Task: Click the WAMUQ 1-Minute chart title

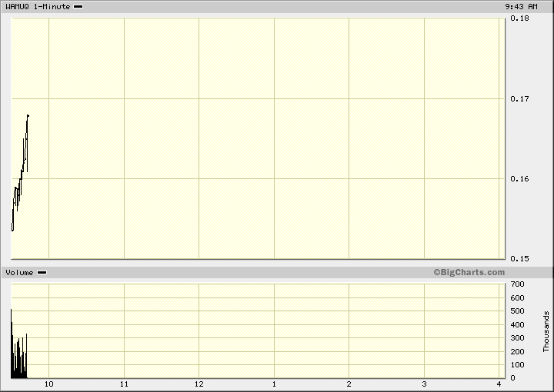Action: click(x=38, y=6)
